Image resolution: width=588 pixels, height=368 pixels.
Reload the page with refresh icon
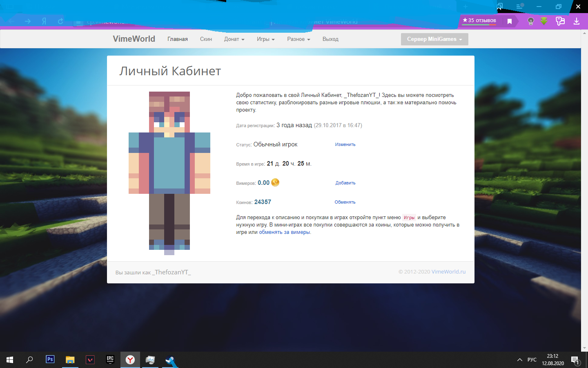[60, 21]
